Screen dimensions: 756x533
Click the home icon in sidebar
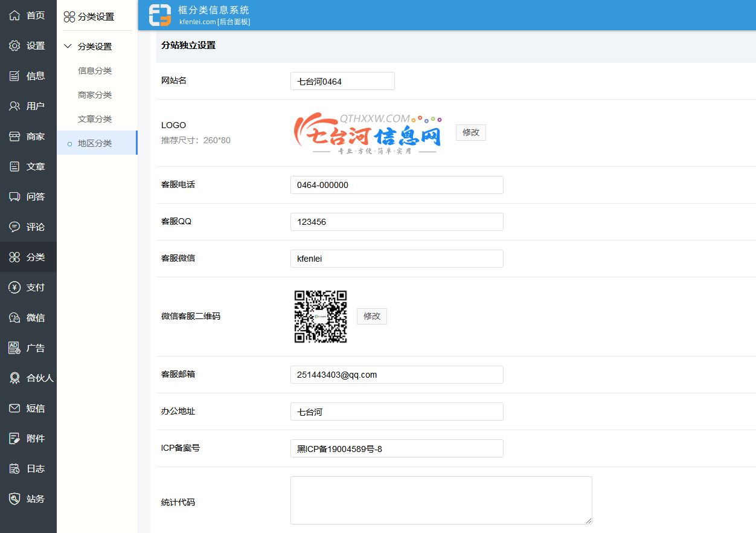click(14, 16)
